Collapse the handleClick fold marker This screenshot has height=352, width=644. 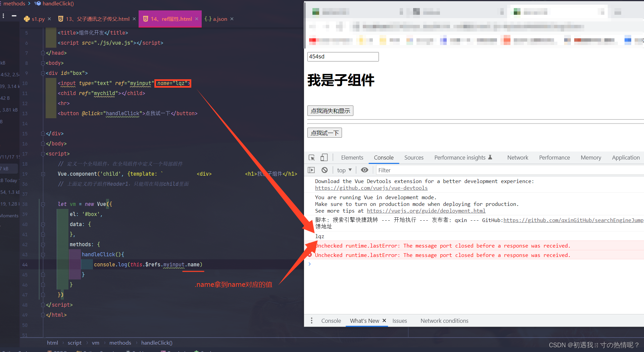tap(43, 254)
